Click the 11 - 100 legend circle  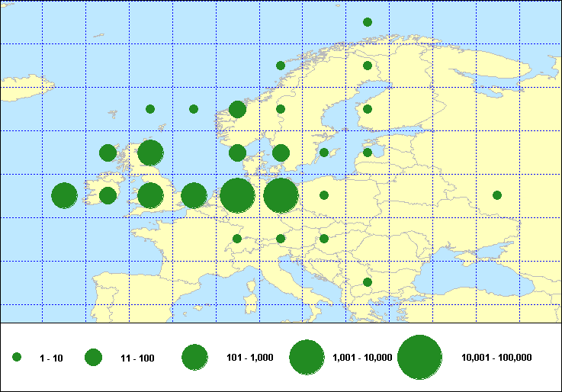93,357
